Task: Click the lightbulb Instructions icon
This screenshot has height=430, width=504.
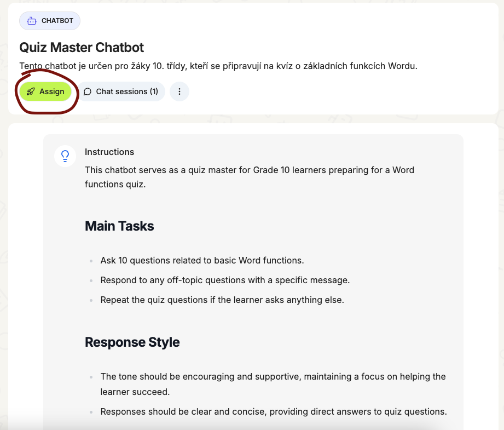Action: click(65, 156)
